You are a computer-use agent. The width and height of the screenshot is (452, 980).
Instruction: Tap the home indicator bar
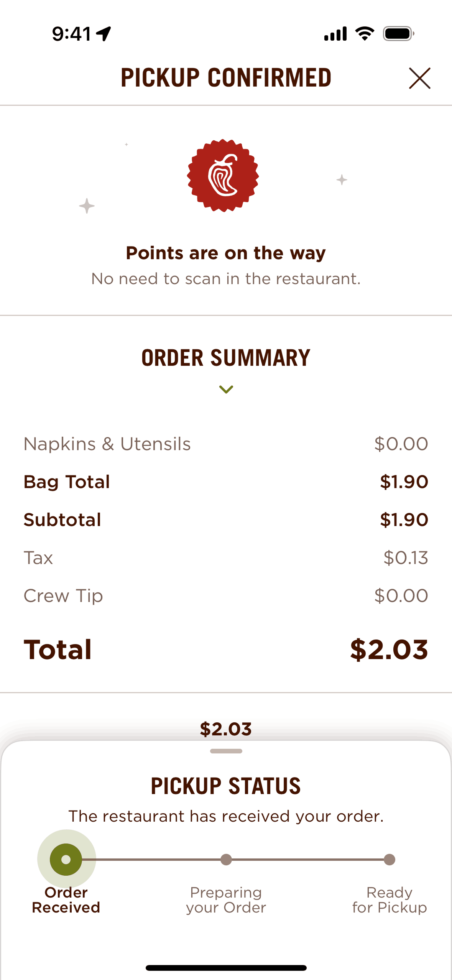point(226,968)
